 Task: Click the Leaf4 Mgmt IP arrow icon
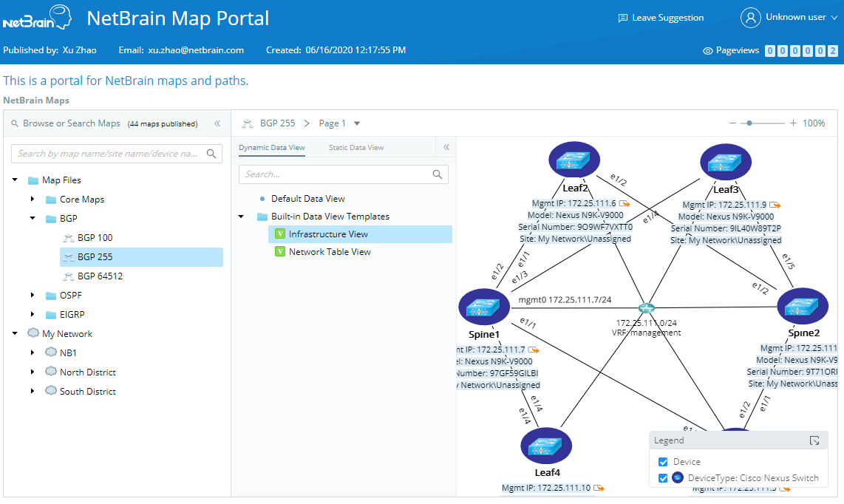[x=599, y=488]
